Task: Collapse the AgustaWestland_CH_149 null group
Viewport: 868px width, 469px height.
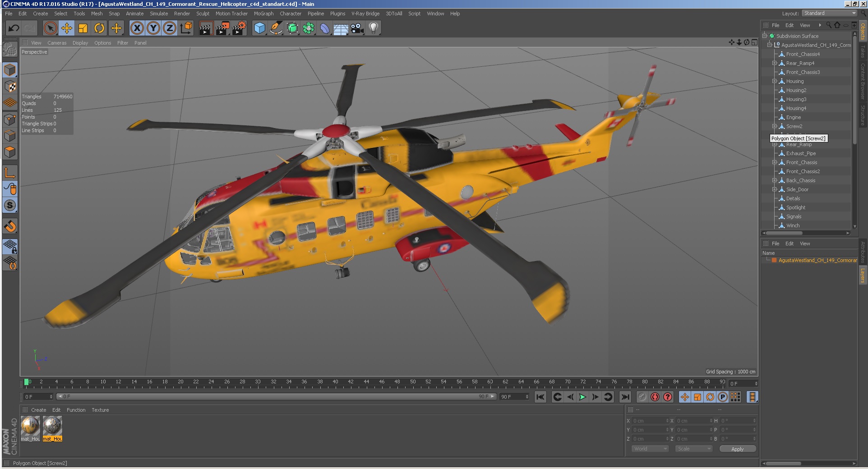Action: tap(770, 45)
